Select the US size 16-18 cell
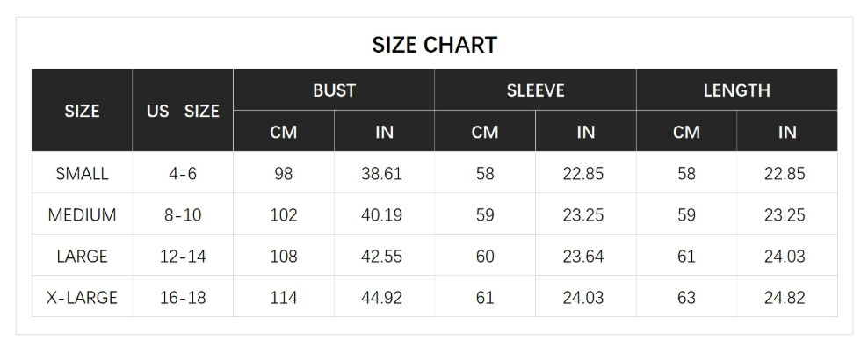Image resolution: width=868 pixels, height=362 pixels. [x=183, y=298]
